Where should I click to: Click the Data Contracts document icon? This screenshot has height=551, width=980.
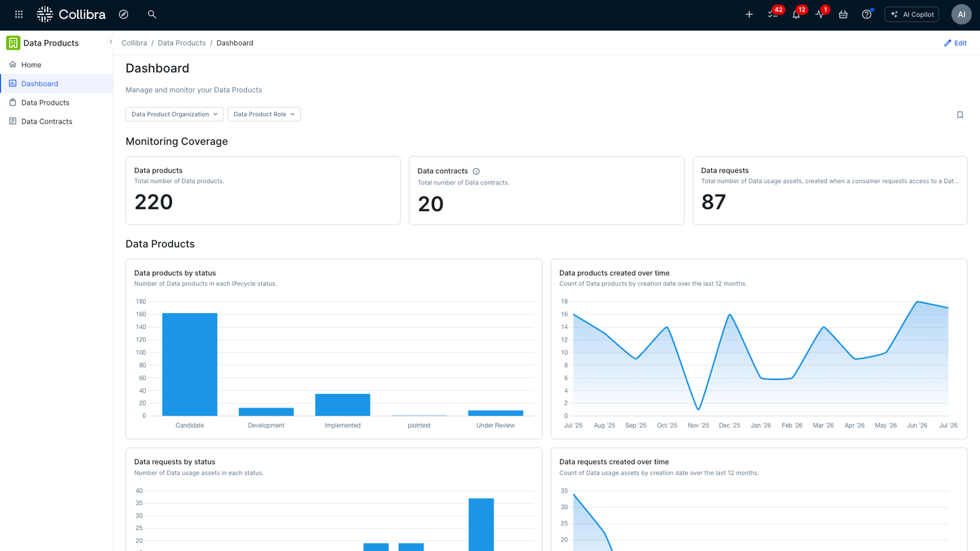pos(13,121)
